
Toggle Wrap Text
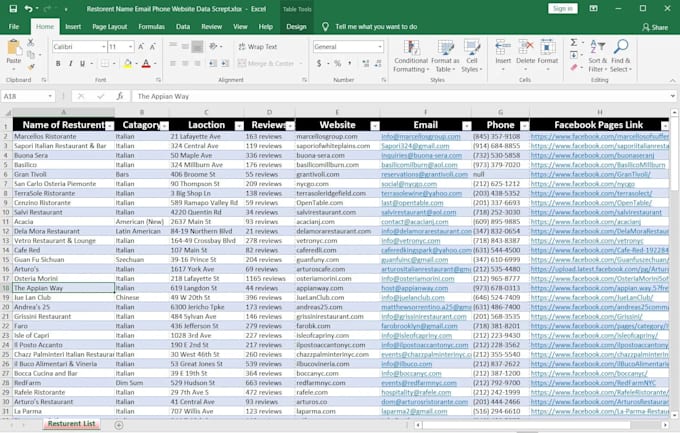coord(258,46)
